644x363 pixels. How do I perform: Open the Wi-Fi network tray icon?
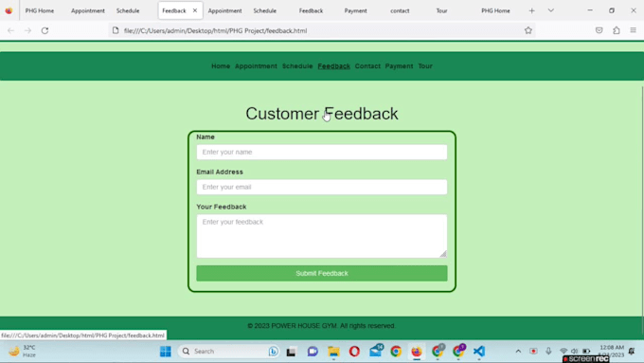point(563,351)
